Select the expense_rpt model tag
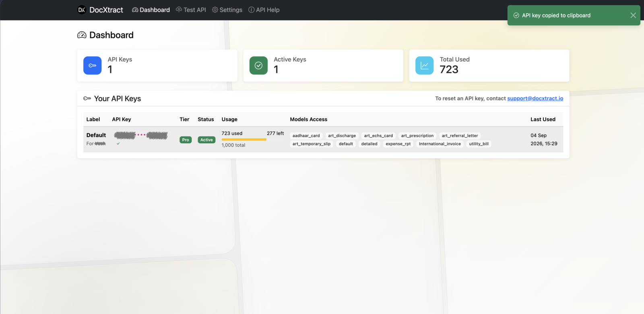 pyautogui.click(x=398, y=144)
